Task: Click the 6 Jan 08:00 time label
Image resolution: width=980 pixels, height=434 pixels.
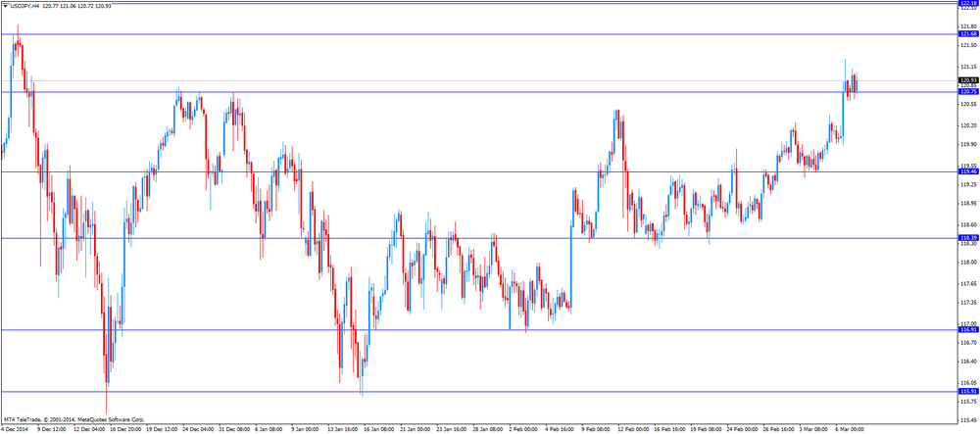Action: (270, 430)
